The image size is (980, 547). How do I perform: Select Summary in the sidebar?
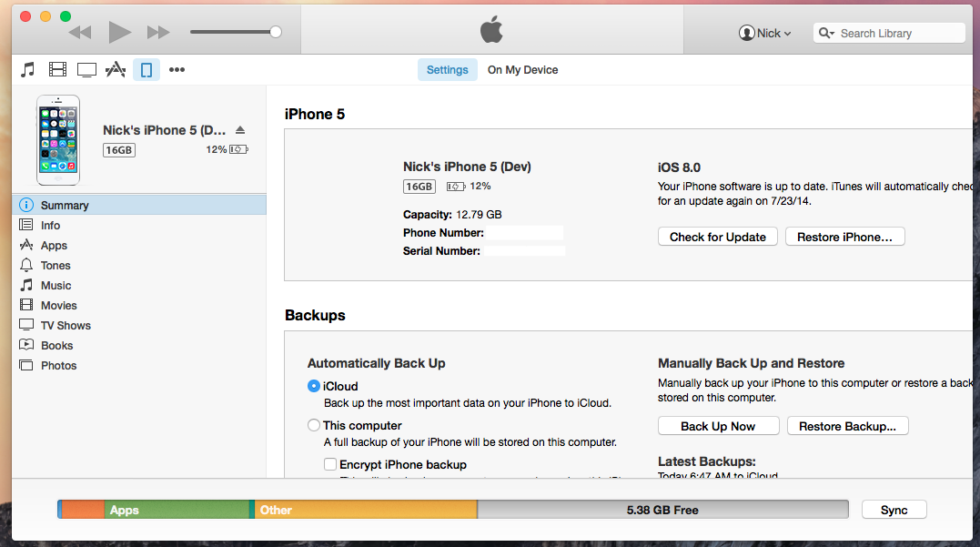(x=138, y=205)
